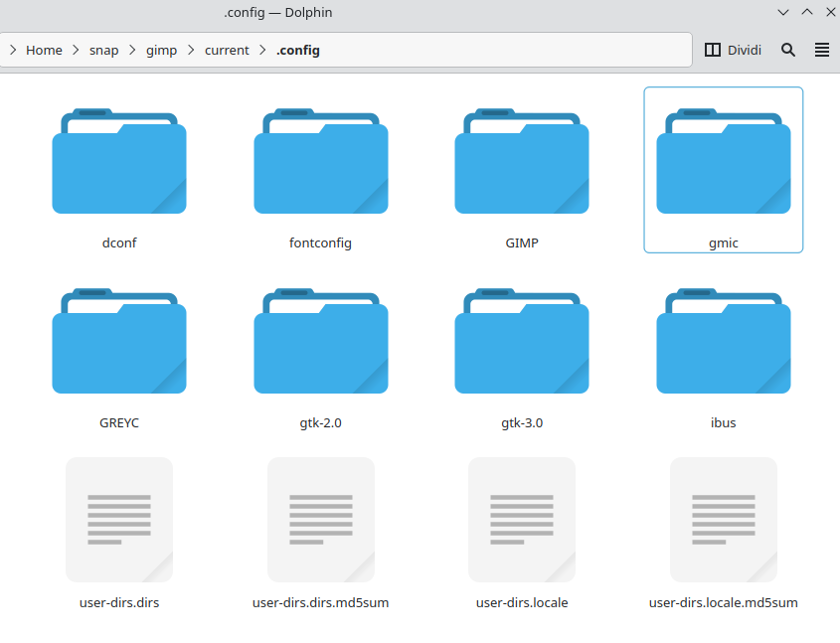Select the ibus folder
The height and width of the screenshot is (643, 840).
tap(723, 342)
